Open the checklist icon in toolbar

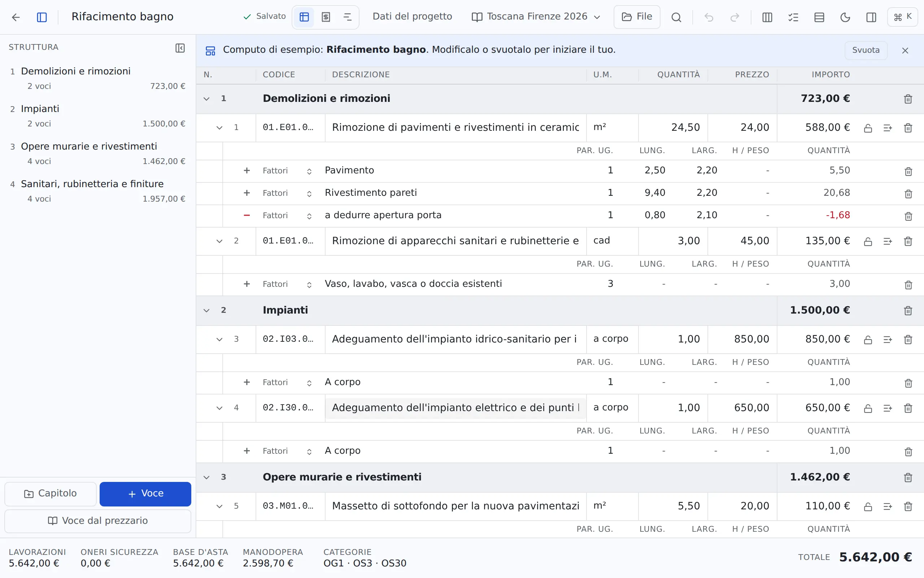point(793,17)
